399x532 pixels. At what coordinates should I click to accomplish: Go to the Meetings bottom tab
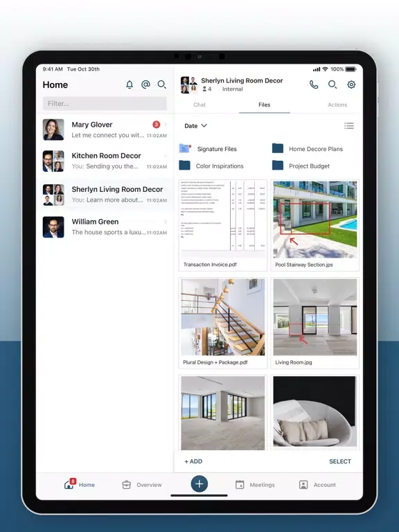tap(255, 484)
